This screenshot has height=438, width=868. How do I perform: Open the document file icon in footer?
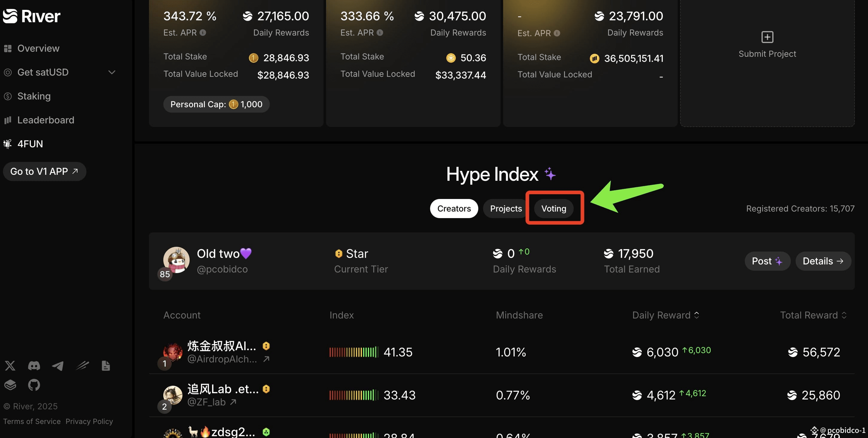coord(106,366)
